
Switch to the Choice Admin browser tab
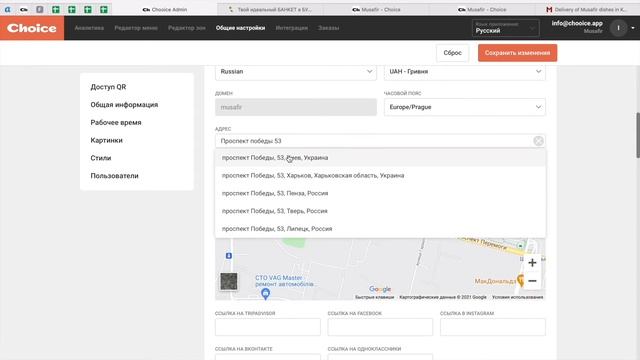(x=165, y=9)
